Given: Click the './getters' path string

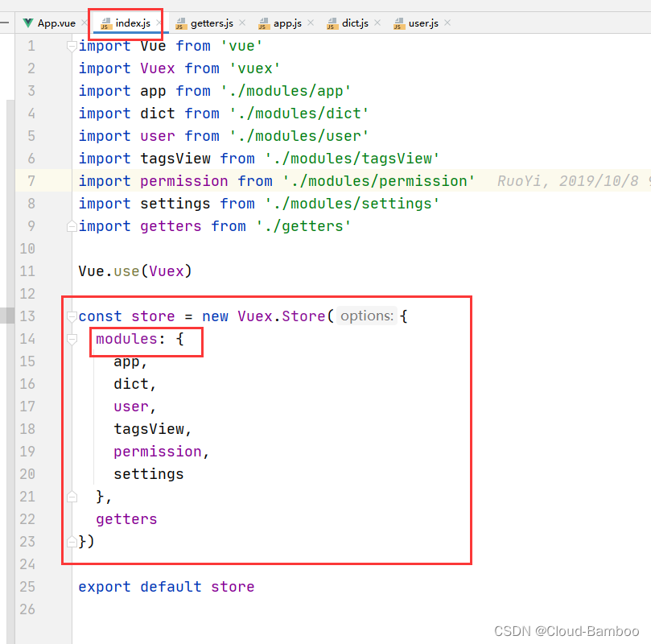Looking at the screenshot, I should pyautogui.click(x=303, y=226).
